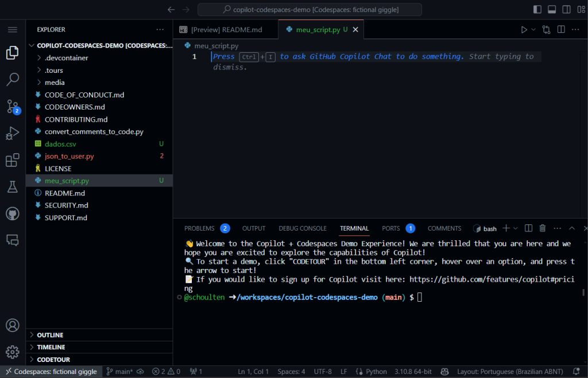Kill the terminal using trash icon
Image resolution: width=588 pixels, height=378 pixels.
(543, 228)
